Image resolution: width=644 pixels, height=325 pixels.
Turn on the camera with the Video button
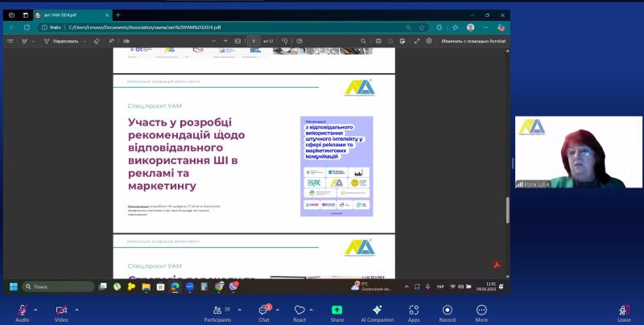61,311
